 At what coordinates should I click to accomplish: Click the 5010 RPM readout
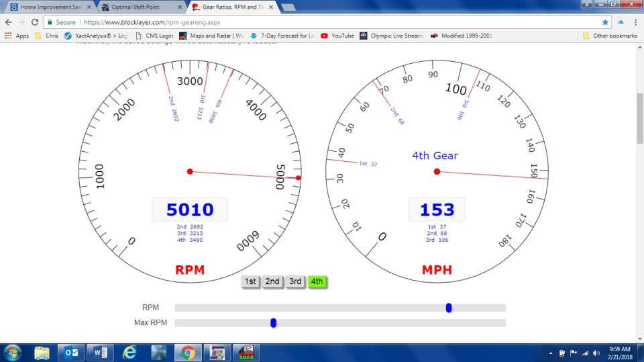coord(190,210)
